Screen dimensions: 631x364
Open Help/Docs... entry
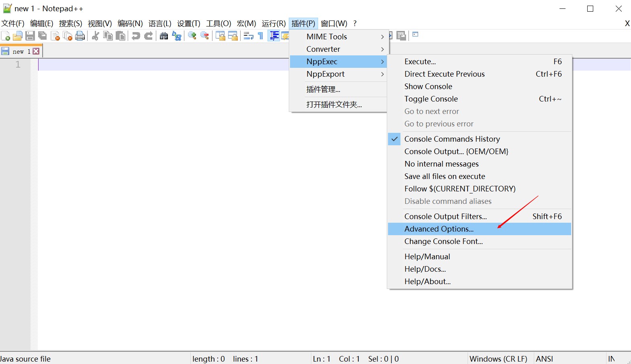(x=479, y=269)
